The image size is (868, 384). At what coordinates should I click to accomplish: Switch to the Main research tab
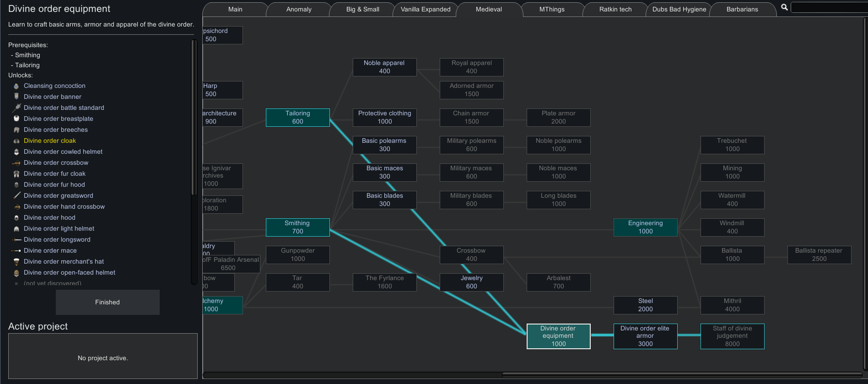tap(235, 9)
